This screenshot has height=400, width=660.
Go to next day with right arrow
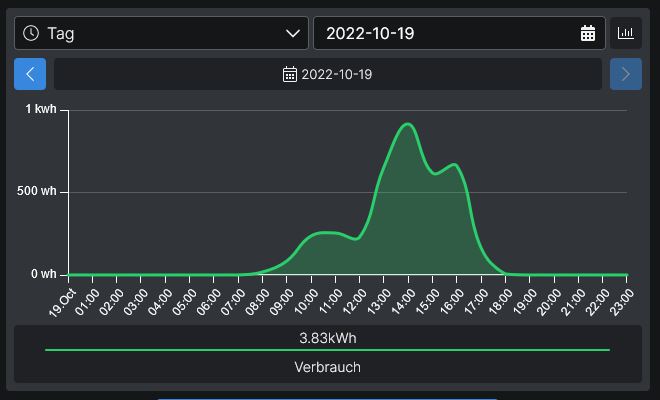click(x=626, y=74)
